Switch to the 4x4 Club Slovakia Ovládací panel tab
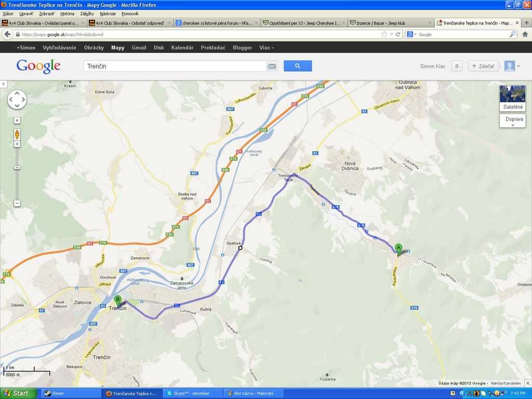Screen dimensions: 532x399 click(44, 23)
